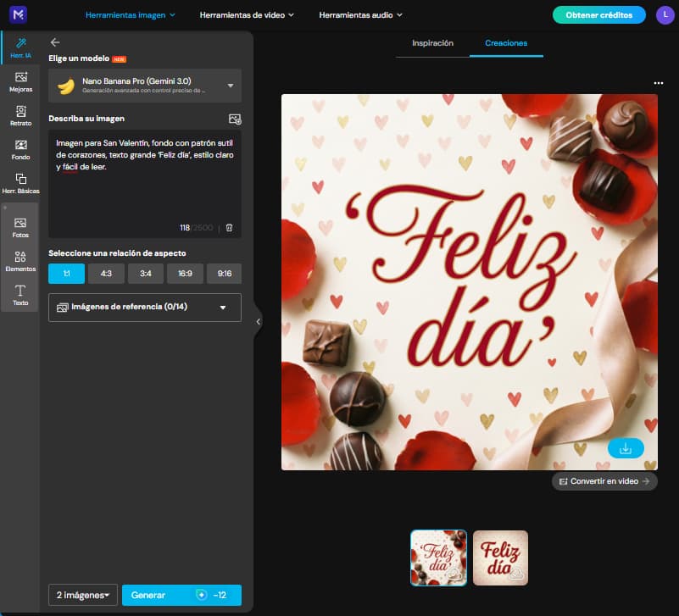Select the 3:4 aspect ratio
This screenshot has height=616, width=679.
pyautogui.click(x=146, y=274)
